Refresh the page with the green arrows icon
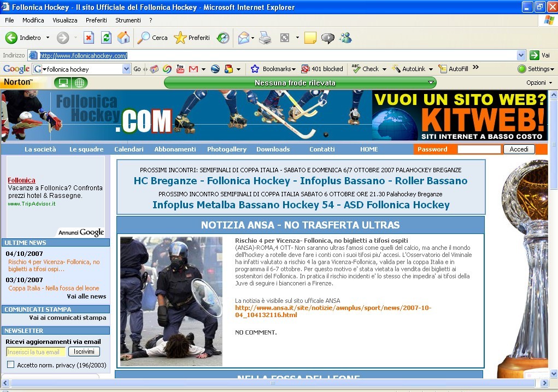Screen dimensions: 558x392 (x=106, y=37)
